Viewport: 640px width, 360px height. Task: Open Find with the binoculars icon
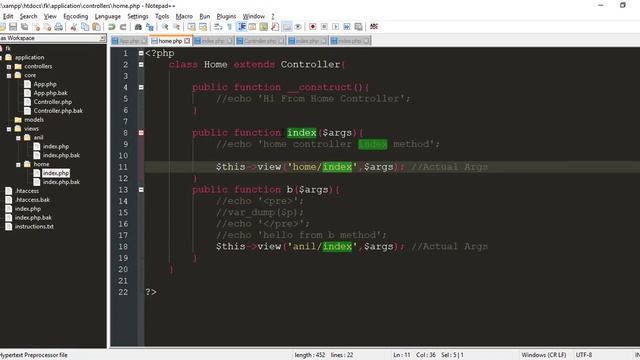tap(138, 27)
